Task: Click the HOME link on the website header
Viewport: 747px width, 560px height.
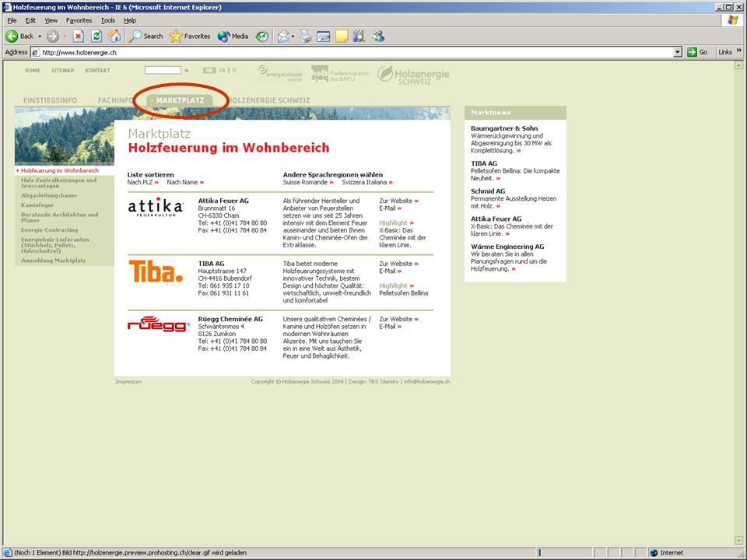Action: tap(33, 71)
